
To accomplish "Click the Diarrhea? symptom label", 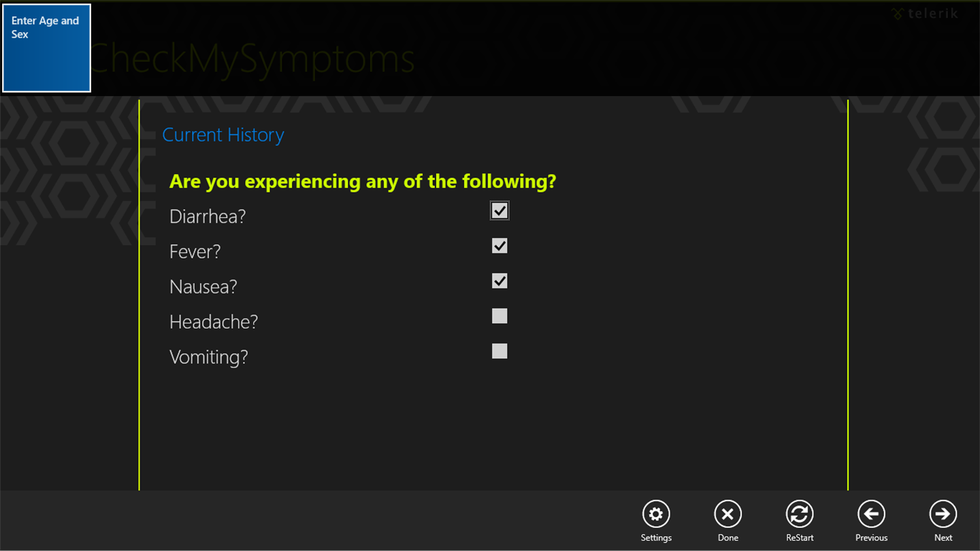I will (x=208, y=216).
